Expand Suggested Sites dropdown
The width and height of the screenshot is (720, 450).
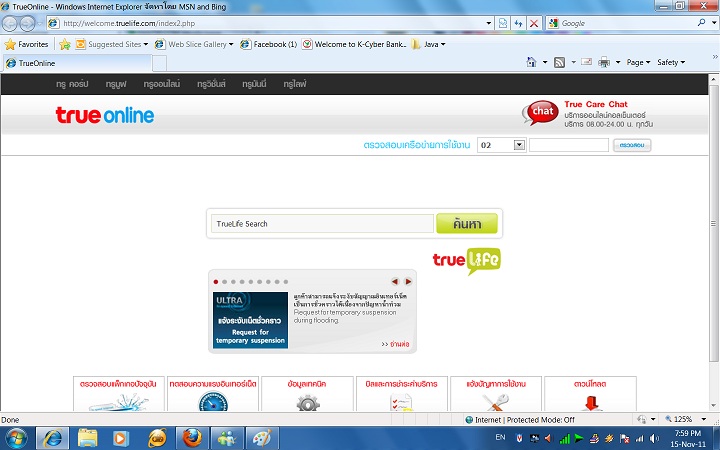click(146, 44)
